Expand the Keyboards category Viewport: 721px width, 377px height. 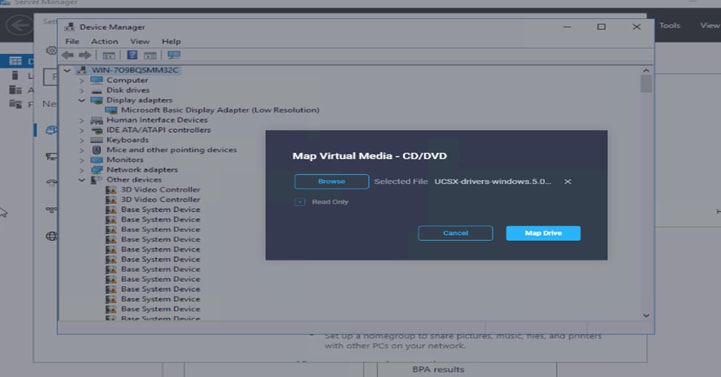click(82, 140)
